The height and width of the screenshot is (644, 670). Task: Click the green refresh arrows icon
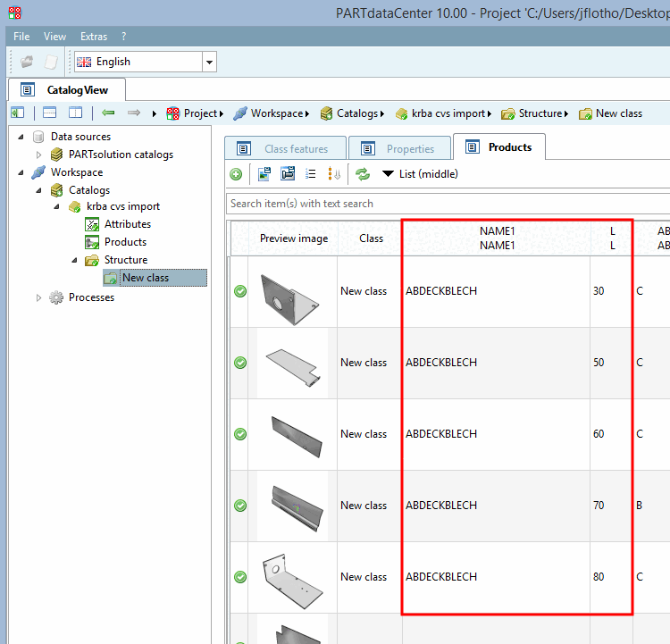pyautogui.click(x=363, y=174)
